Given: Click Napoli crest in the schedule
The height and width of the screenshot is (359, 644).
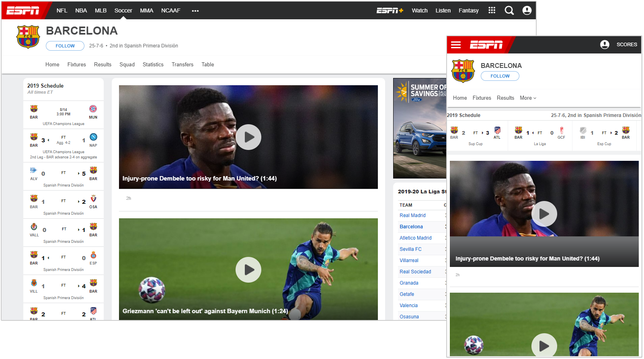Looking at the screenshot, I should [93, 137].
